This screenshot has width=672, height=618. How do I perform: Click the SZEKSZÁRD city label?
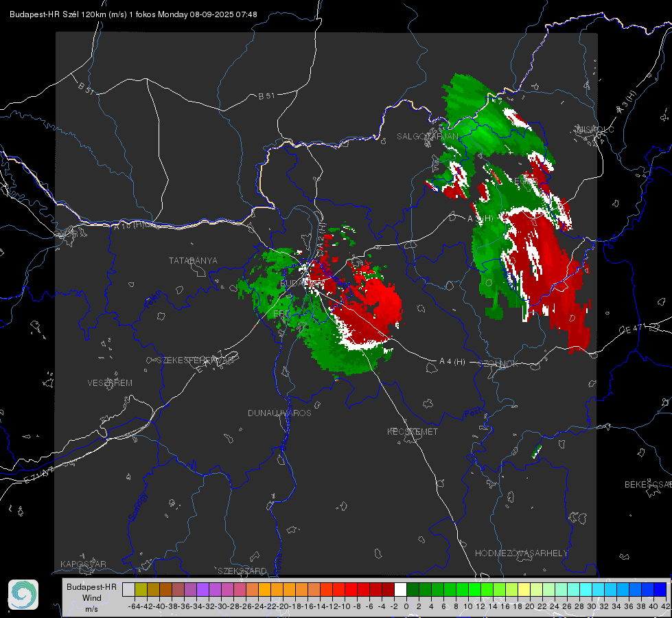tap(242, 571)
